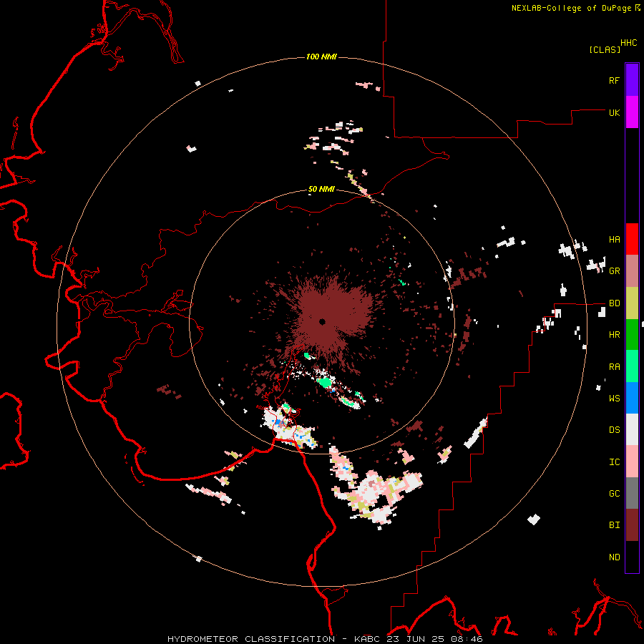Select the WS blue legend swatch

point(632,398)
